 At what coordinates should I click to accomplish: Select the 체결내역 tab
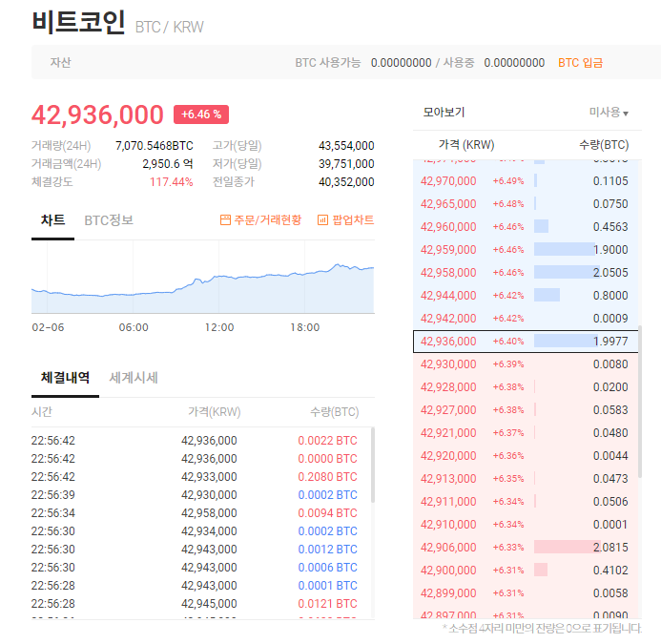(65, 378)
